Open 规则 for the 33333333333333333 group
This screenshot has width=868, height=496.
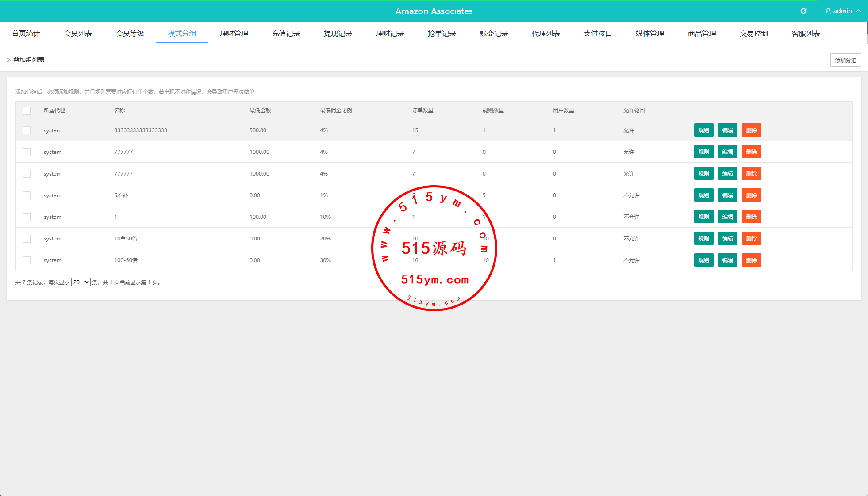click(703, 130)
